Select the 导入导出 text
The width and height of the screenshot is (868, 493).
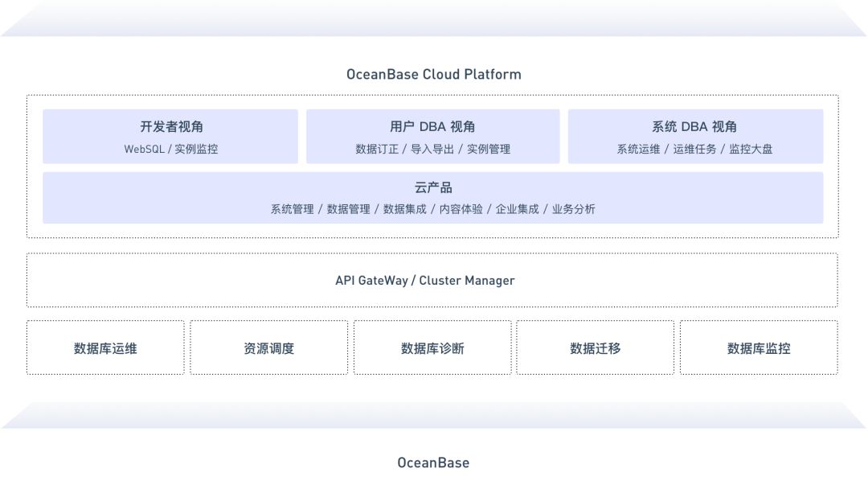(436, 149)
